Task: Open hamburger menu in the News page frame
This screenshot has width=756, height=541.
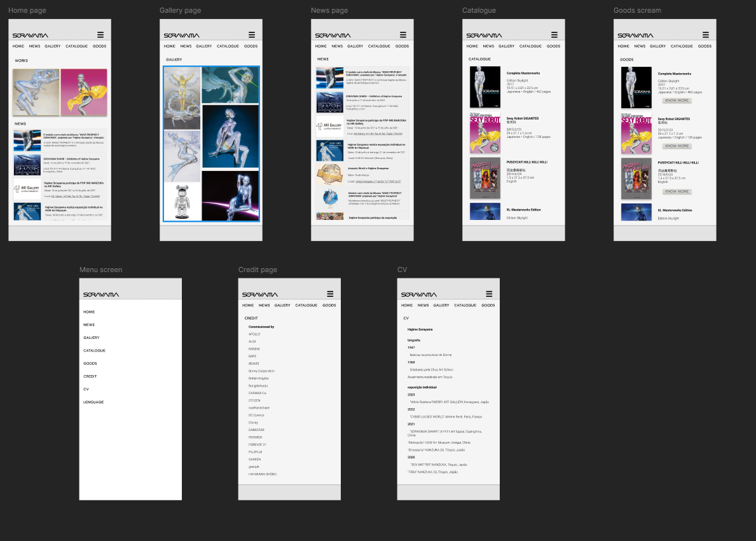Action: click(x=403, y=35)
